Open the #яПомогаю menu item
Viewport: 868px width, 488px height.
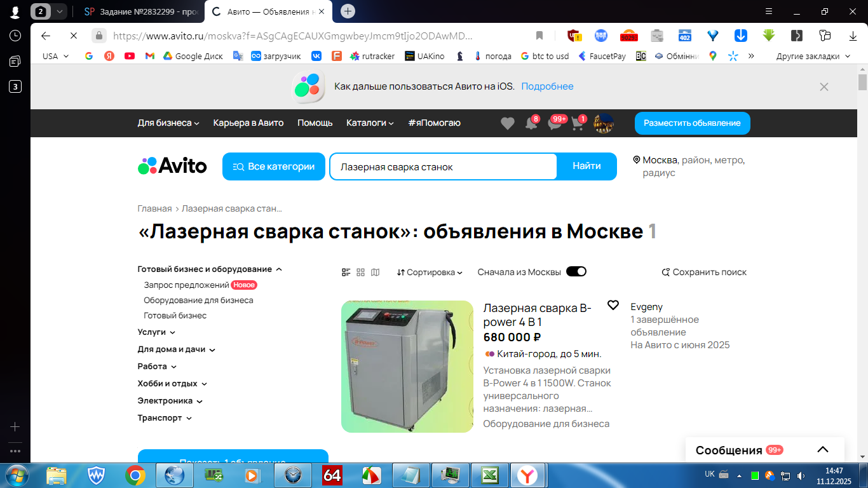coord(435,123)
